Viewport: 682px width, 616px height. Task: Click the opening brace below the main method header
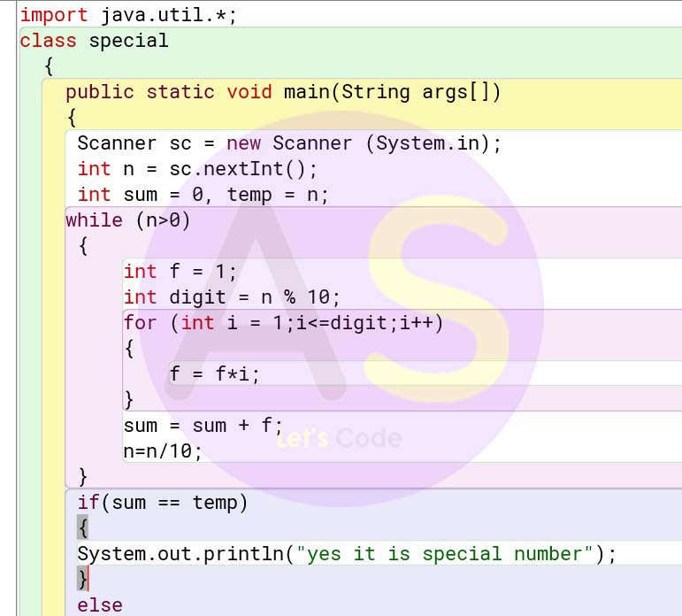click(72, 118)
